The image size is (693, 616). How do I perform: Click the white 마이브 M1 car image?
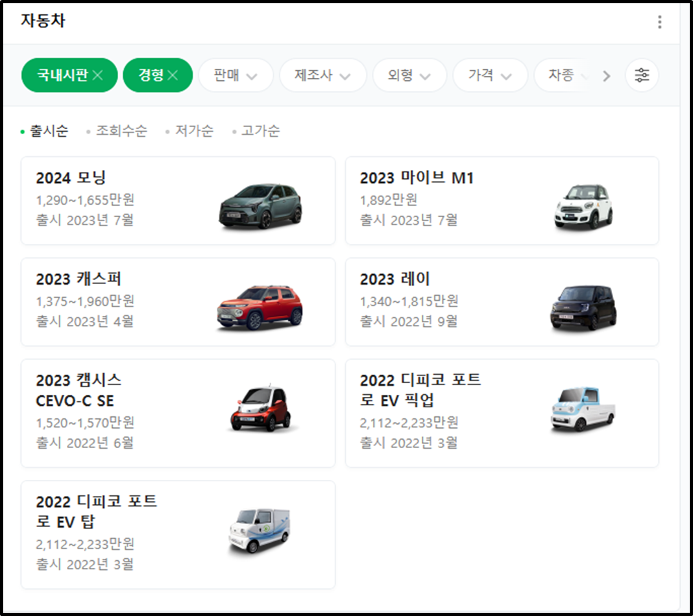(x=583, y=207)
